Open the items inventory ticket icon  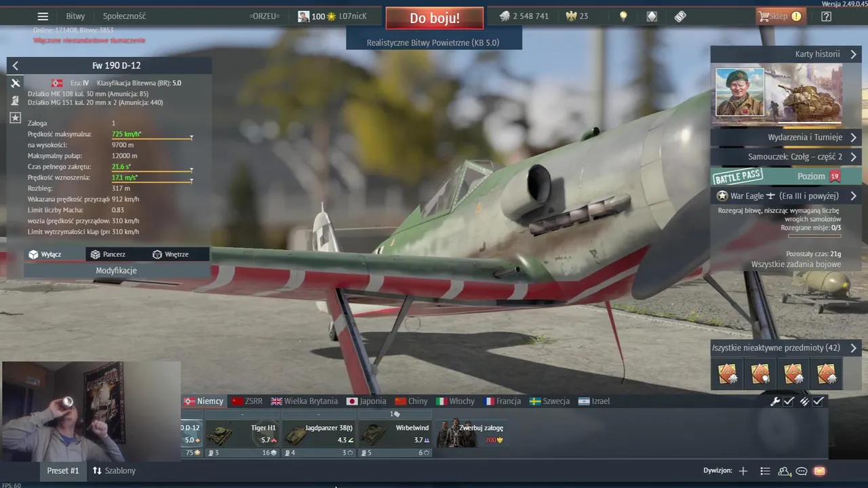(x=680, y=16)
